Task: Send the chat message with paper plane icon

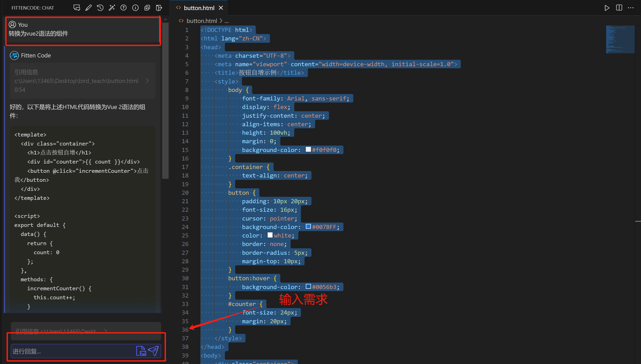Action: pos(154,351)
